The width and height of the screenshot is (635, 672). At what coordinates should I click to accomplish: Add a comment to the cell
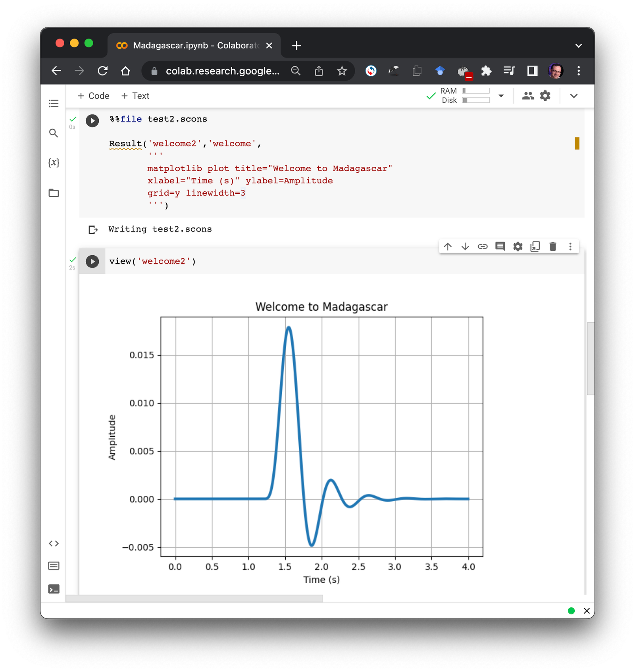(x=500, y=246)
